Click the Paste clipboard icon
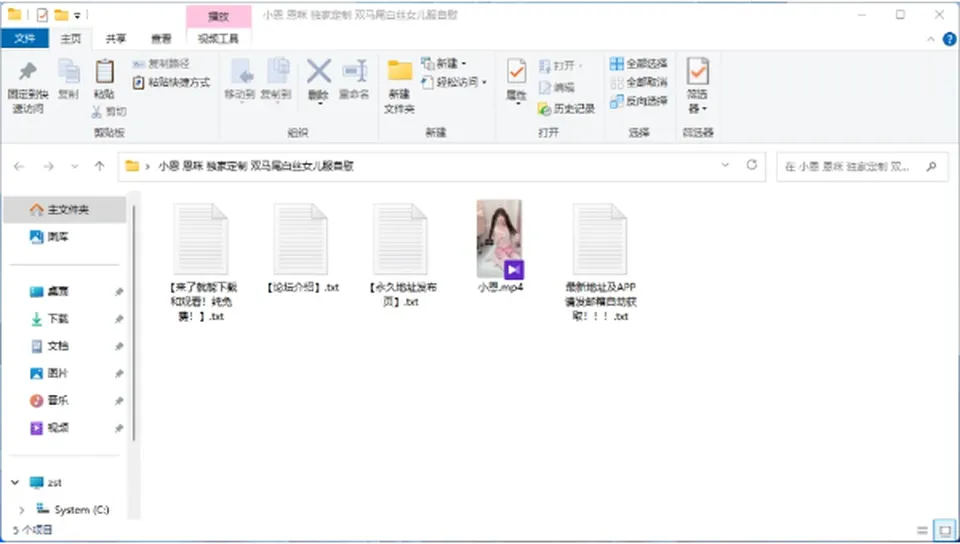 tap(104, 80)
